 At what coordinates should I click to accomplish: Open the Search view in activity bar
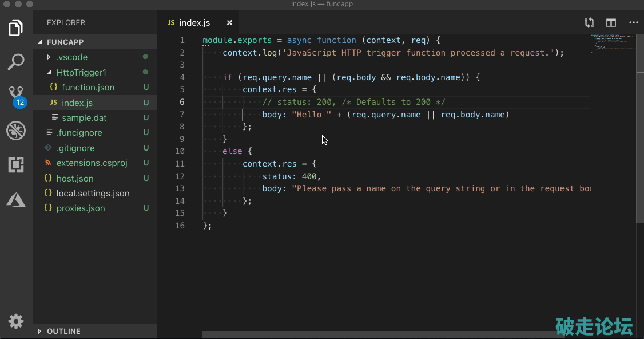coord(16,62)
